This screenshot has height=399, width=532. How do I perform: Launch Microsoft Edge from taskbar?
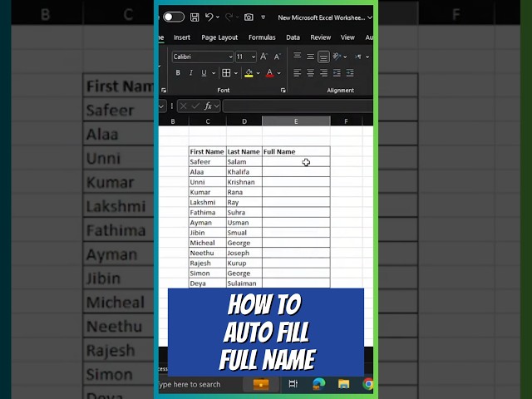point(318,384)
